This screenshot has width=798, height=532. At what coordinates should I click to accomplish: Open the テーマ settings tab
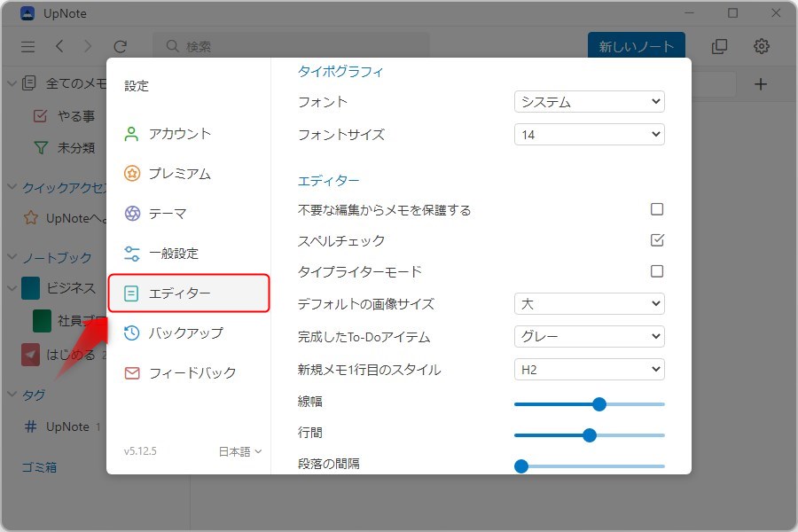189,214
